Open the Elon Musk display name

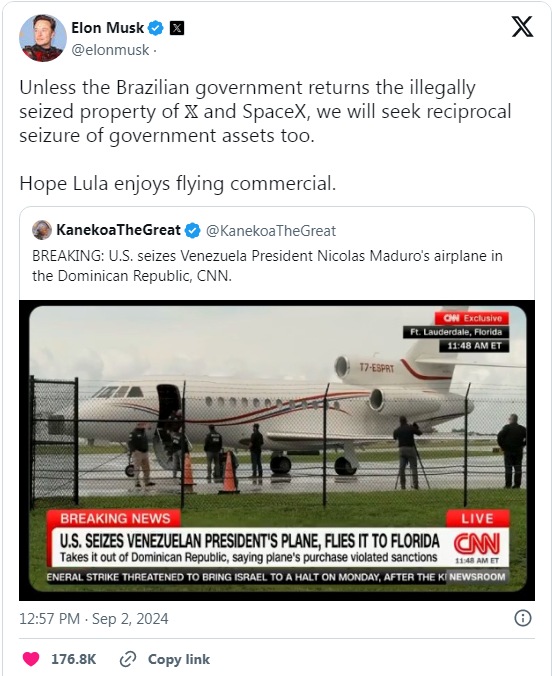tap(107, 28)
